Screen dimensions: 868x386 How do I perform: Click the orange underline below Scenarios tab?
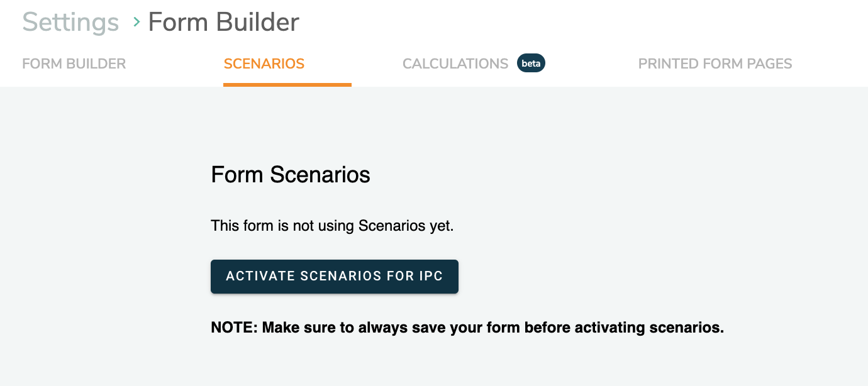[287, 85]
